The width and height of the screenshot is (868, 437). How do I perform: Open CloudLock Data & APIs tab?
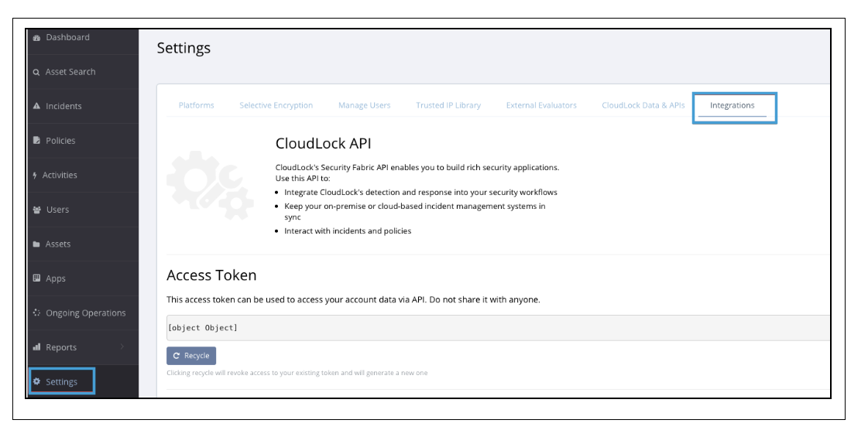click(643, 105)
